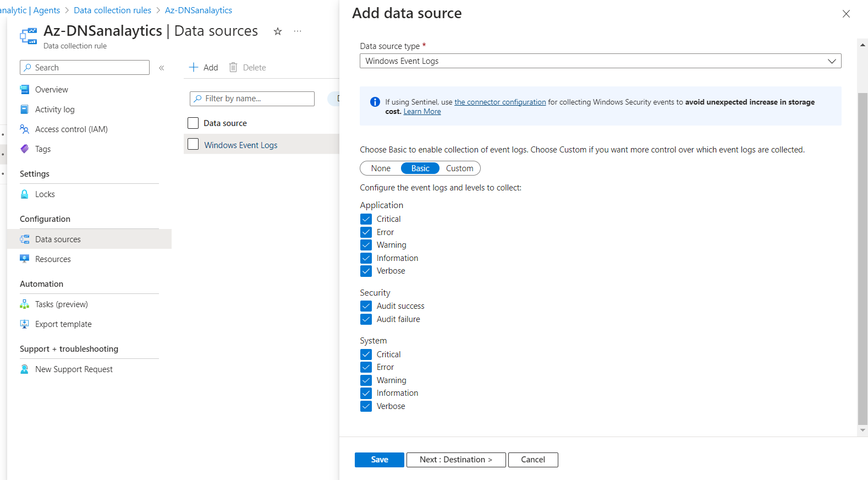Open Access control (IAM) page
The width and height of the screenshot is (868, 480).
(72, 129)
